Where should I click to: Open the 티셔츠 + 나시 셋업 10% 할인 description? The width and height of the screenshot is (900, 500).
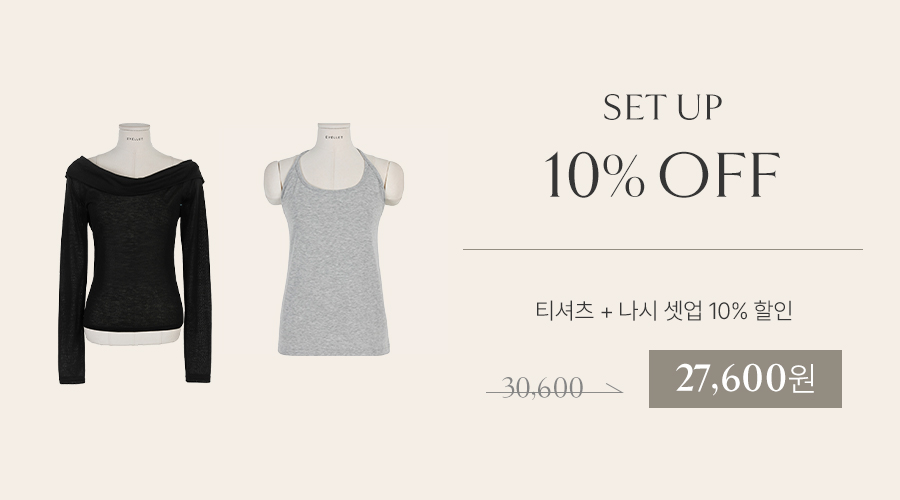664,311
